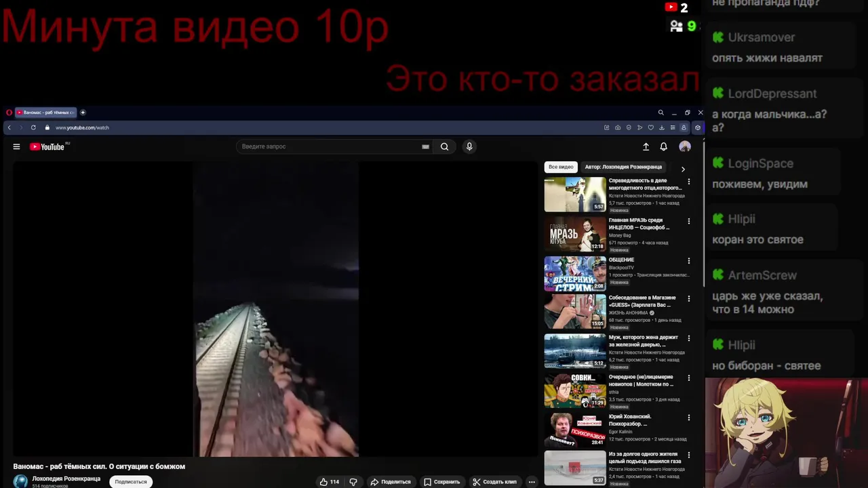
Task: Open a new browser tab
Action: (x=83, y=113)
